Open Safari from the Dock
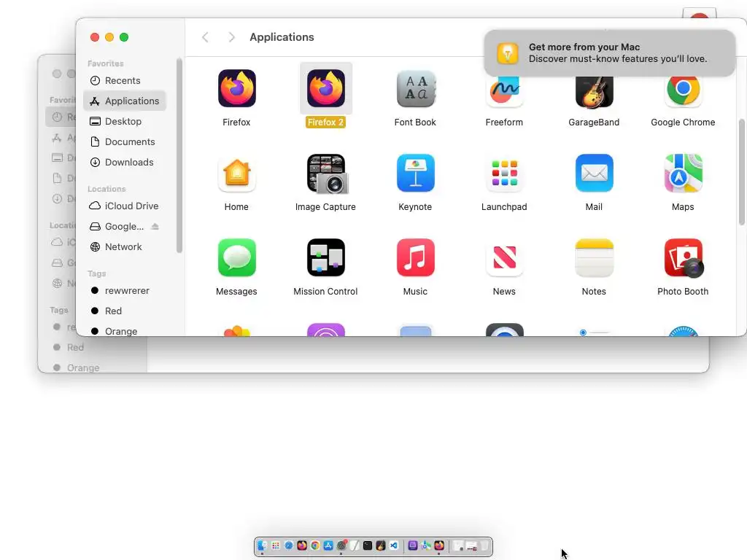The image size is (747, 560). 289,545
